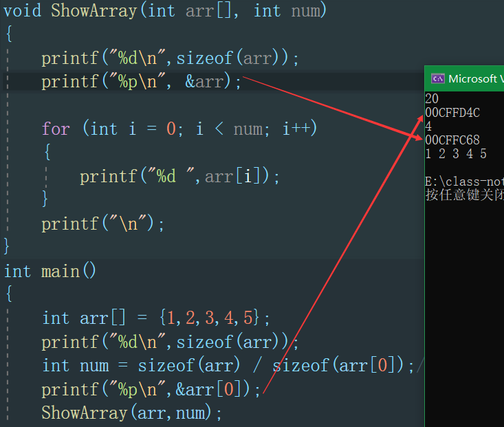Click the printf sizeof(arr) line in main
The height and width of the screenshot is (427, 504).
click(170, 342)
